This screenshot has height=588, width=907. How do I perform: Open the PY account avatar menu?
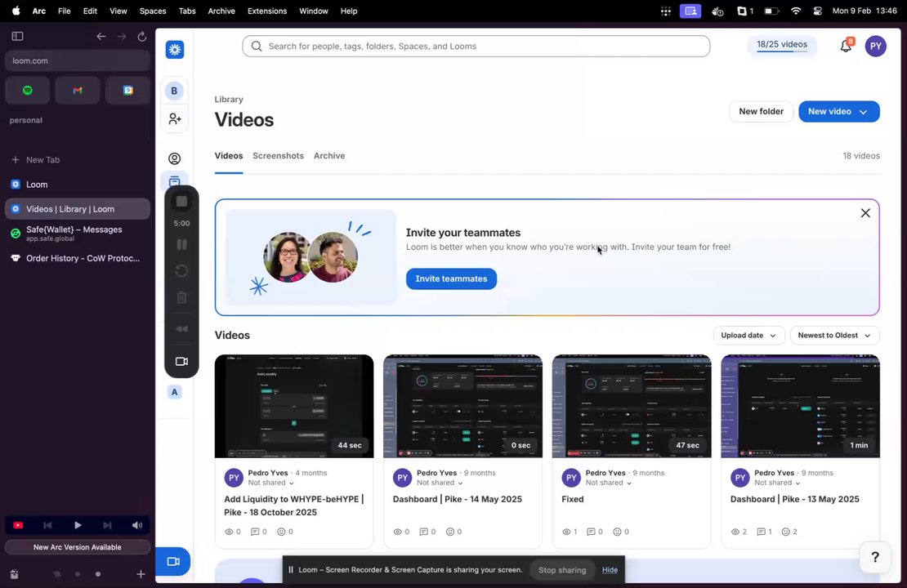coord(876,47)
